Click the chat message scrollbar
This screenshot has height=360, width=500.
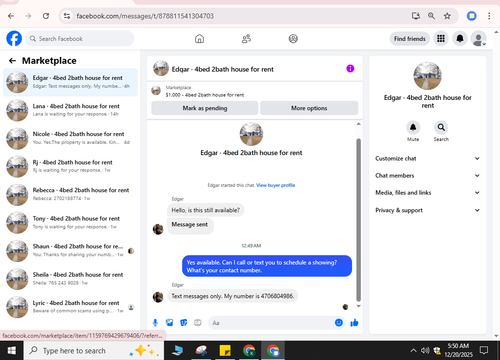pyautogui.click(x=358, y=220)
